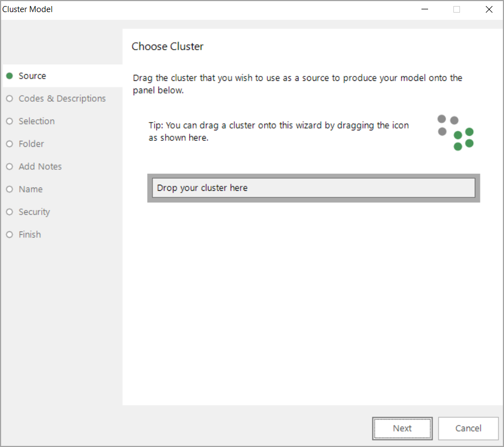Select the Source step
504x447 pixels.
63,76
